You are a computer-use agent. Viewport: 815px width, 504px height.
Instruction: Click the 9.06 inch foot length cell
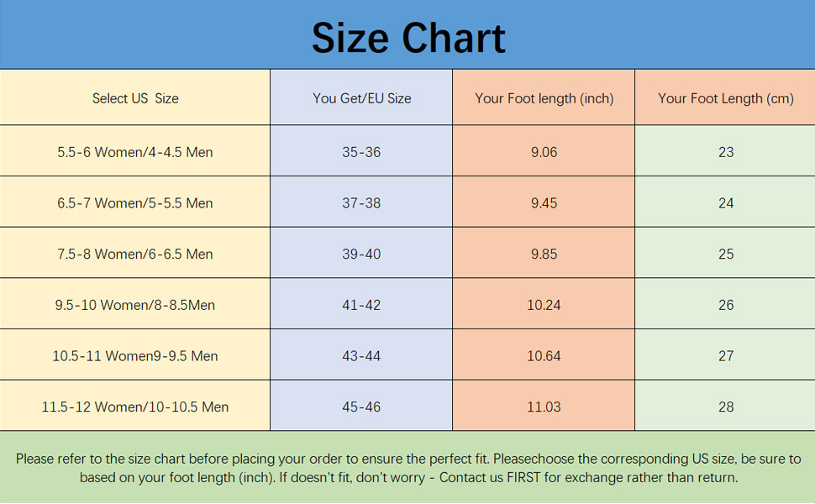(544, 150)
